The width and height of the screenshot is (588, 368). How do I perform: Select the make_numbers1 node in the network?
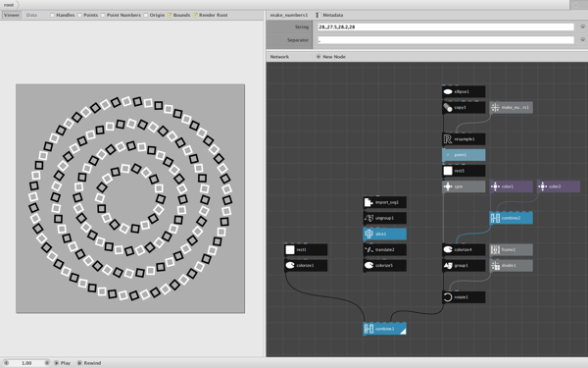(x=511, y=107)
